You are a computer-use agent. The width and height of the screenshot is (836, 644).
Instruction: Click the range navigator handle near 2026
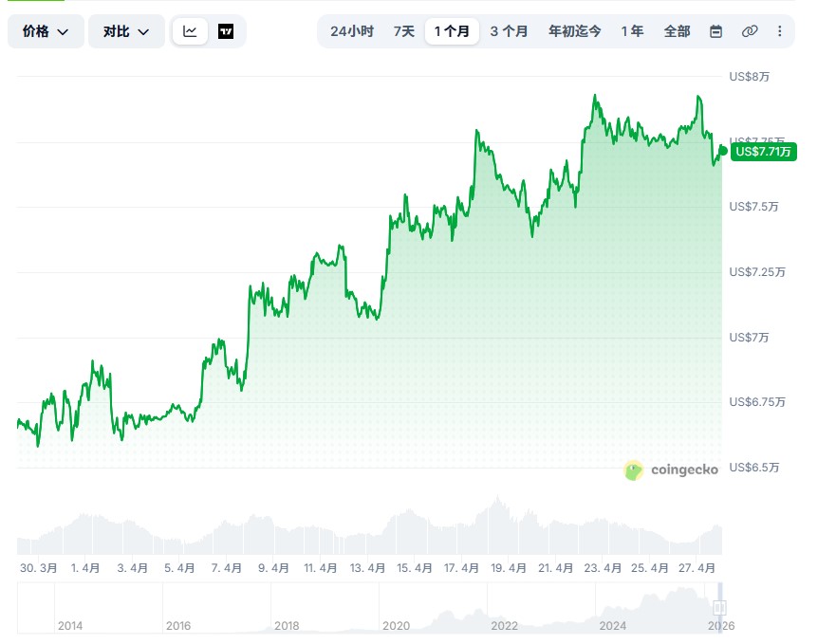[720, 607]
